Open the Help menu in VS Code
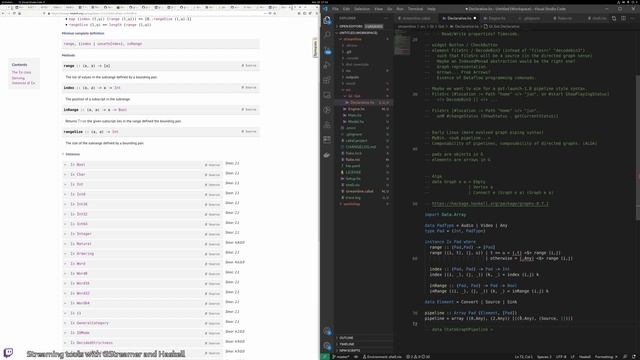The image size is (640, 360). coord(431,9)
